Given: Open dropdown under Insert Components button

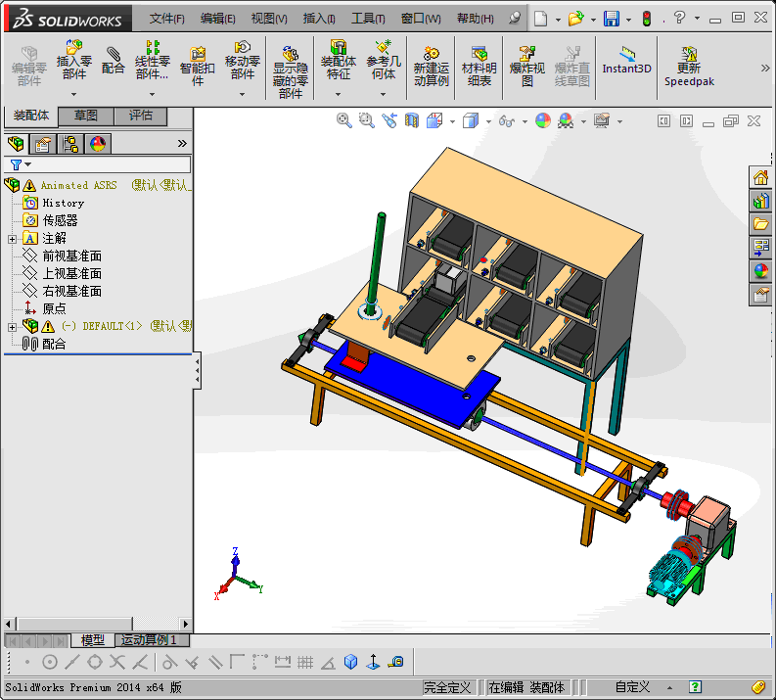Looking at the screenshot, I should pos(73,94).
